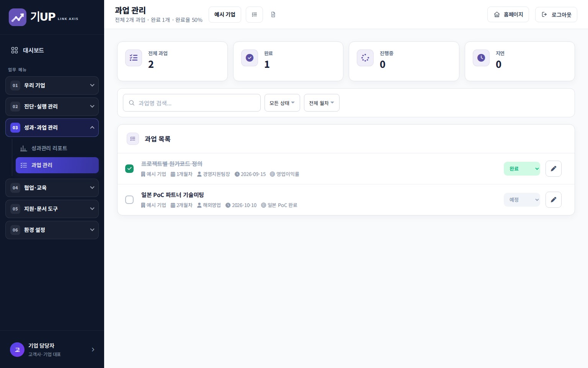The height and width of the screenshot is (368, 588).
Task: Click the clock icon beside 2026-09-15
Action: click(x=237, y=174)
